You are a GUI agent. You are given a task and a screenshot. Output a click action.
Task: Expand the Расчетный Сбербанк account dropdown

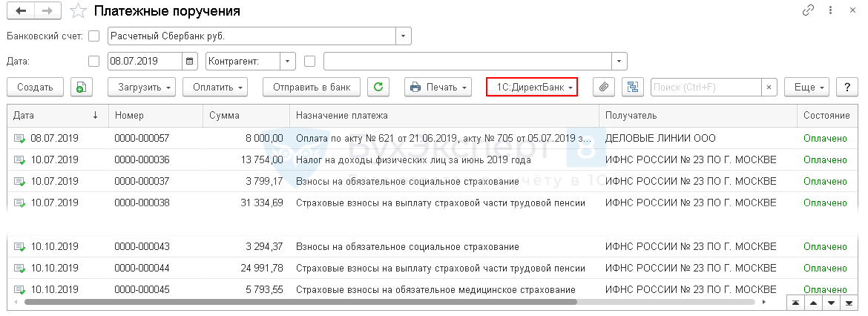[403, 36]
